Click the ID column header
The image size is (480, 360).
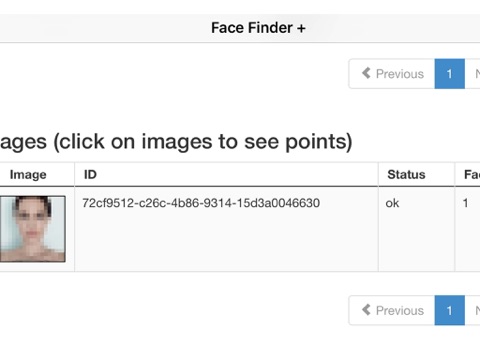coord(90,174)
